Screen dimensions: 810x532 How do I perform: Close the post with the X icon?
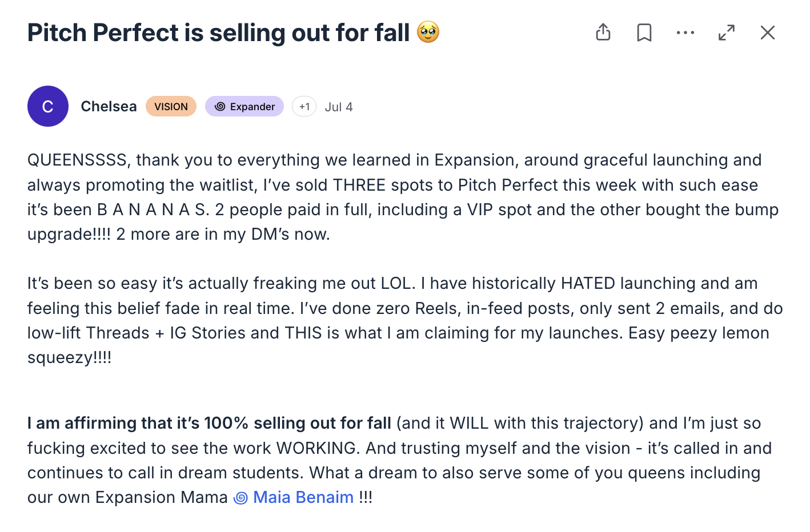tap(768, 33)
